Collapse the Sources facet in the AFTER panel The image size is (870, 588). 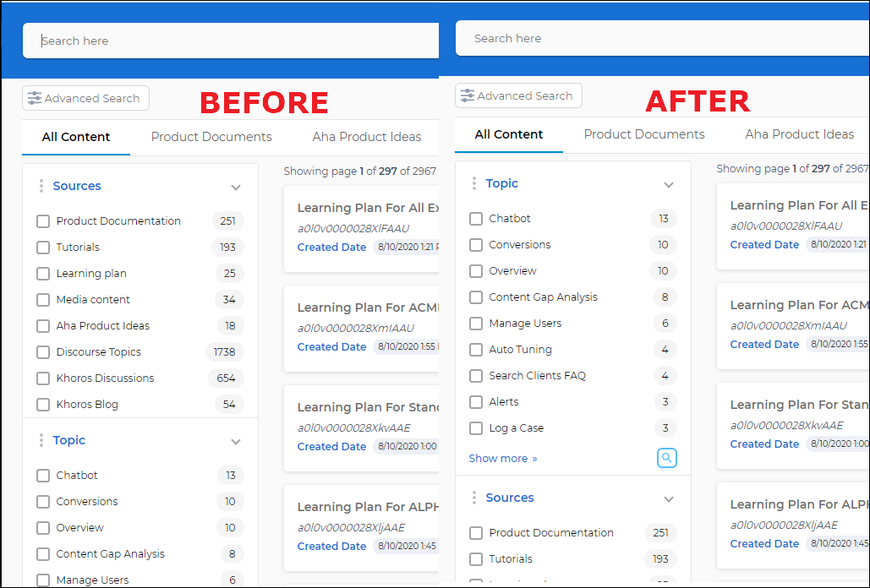(x=669, y=499)
